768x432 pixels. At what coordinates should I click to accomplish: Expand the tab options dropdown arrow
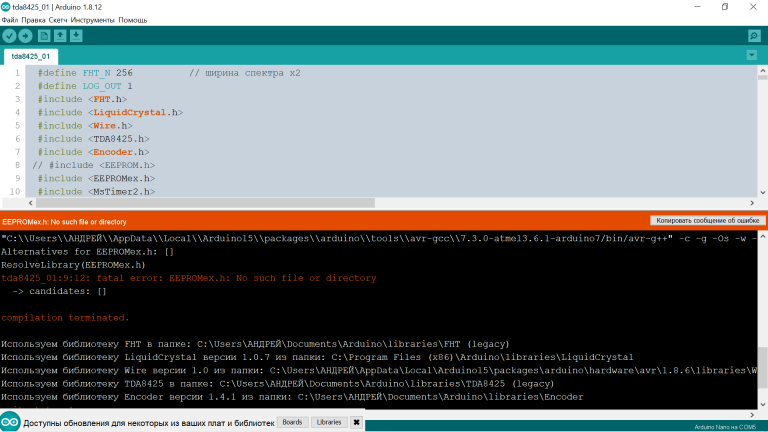tap(754, 56)
